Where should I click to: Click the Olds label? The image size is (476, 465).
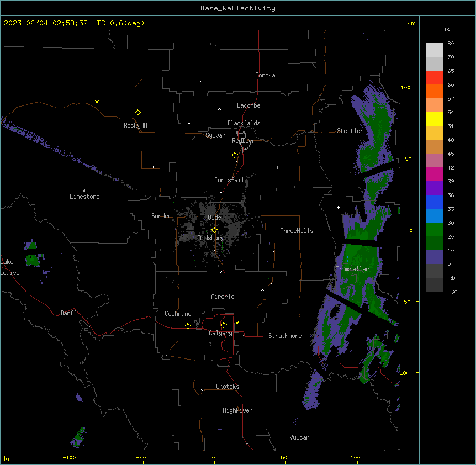(214, 218)
